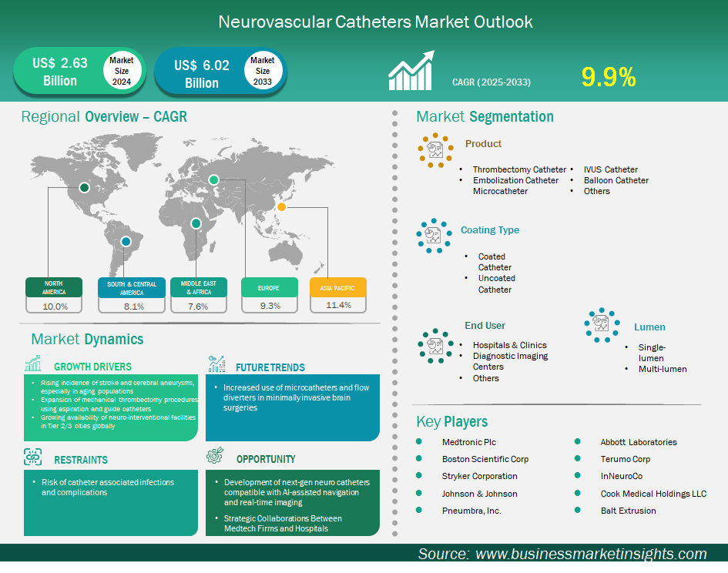Screen dimensions: 728x573
Task: Click the Opportunity gear icon
Action: point(215,455)
